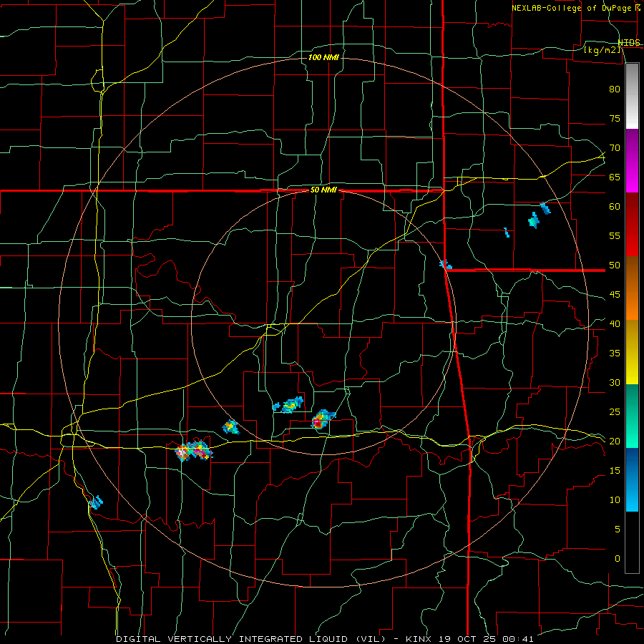This screenshot has height=644, width=644.
Task: Click the 55 value on the VIL scale
Action: tap(615, 236)
